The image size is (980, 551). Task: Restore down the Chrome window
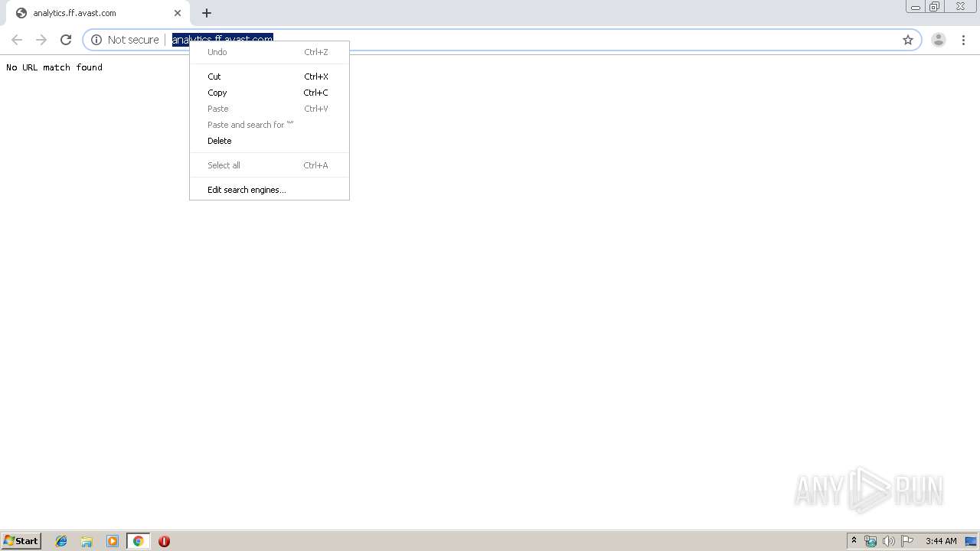point(935,7)
